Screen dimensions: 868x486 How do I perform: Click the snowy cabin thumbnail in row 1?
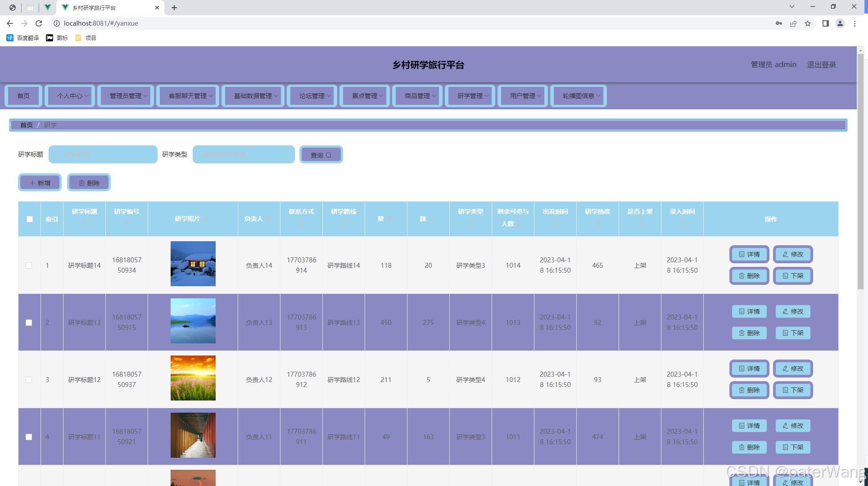coord(193,264)
